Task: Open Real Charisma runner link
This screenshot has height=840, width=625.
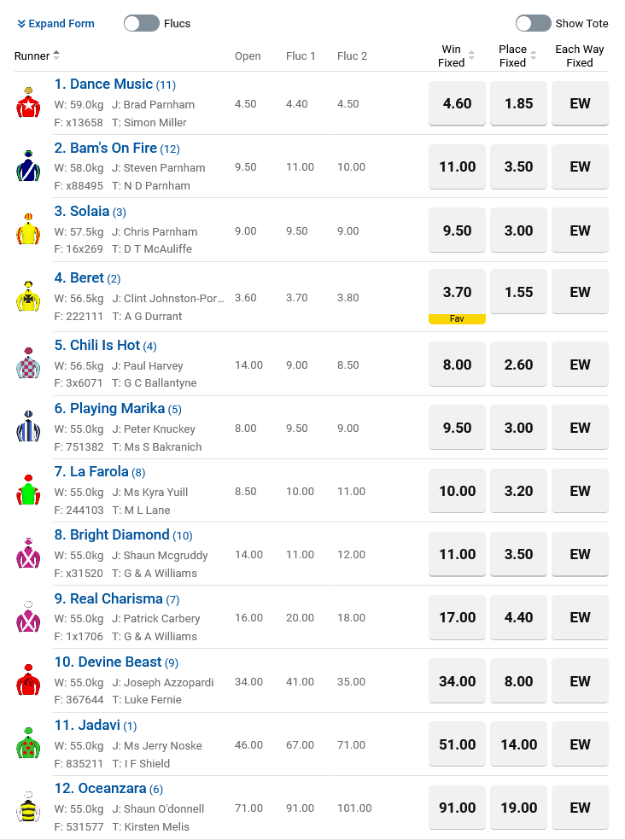Action: (108, 598)
